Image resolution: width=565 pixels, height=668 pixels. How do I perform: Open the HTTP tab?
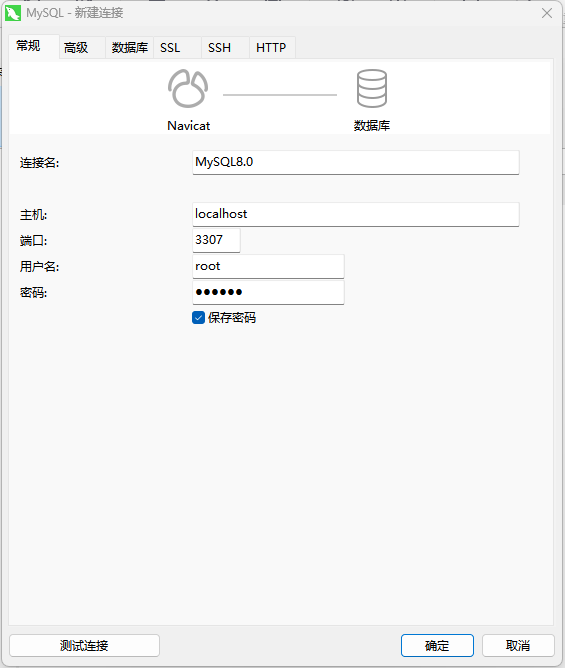pyautogui.click(x=272, y=48)
